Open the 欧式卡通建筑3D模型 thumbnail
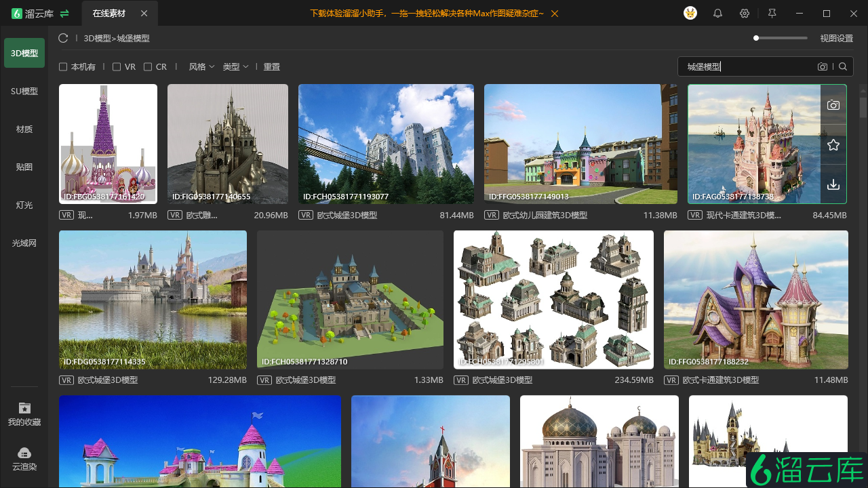The width and height of the screenshot is (868, 488). tap(756, 300)
